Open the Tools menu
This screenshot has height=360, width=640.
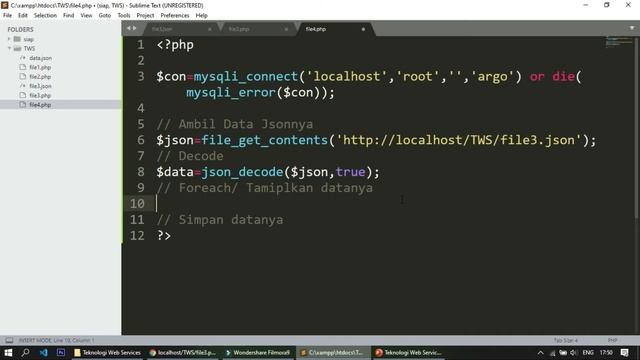click(124, 15)
